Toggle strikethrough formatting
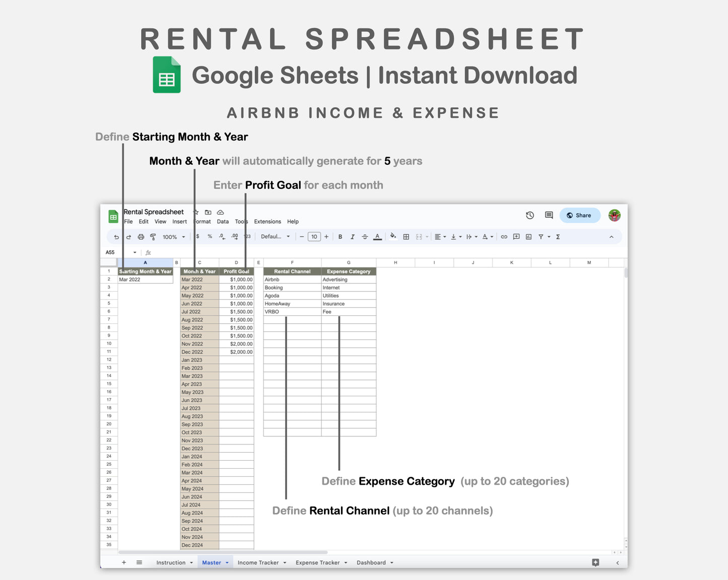This screenshot has width=728, height=580. click(365, 237)
